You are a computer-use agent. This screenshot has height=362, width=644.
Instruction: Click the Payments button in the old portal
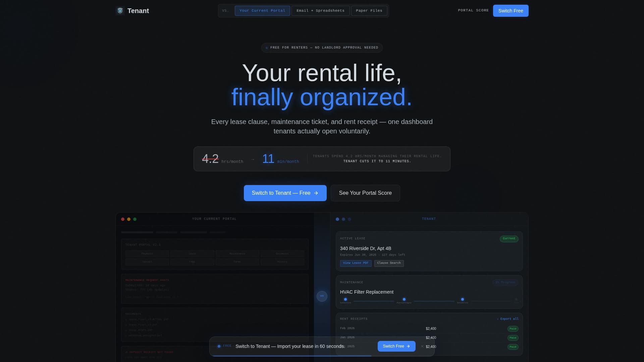point(147,254)
